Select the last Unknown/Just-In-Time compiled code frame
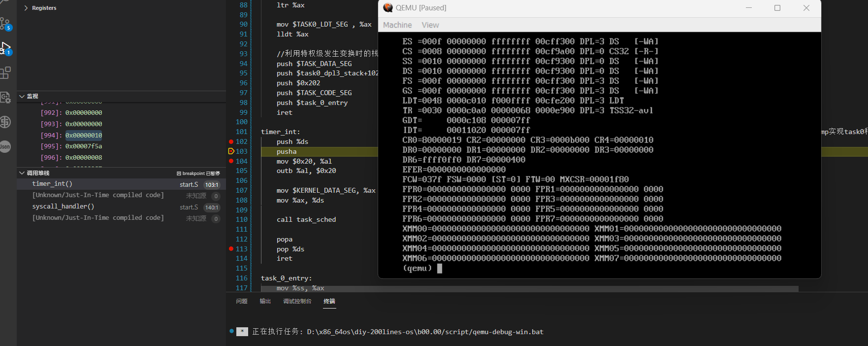The height and width of the screenshot is (346, 868). tap(121, 218)
